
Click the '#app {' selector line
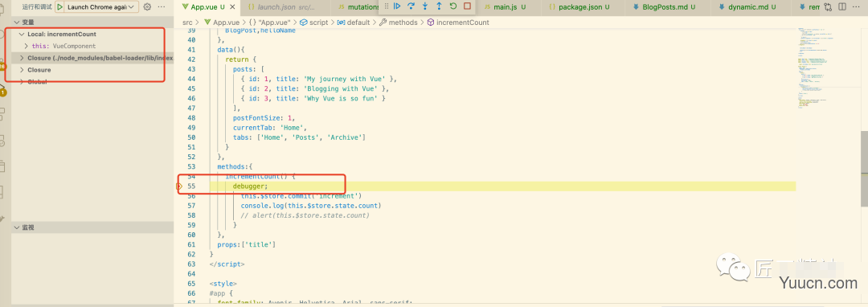click(x=222, y=293)
